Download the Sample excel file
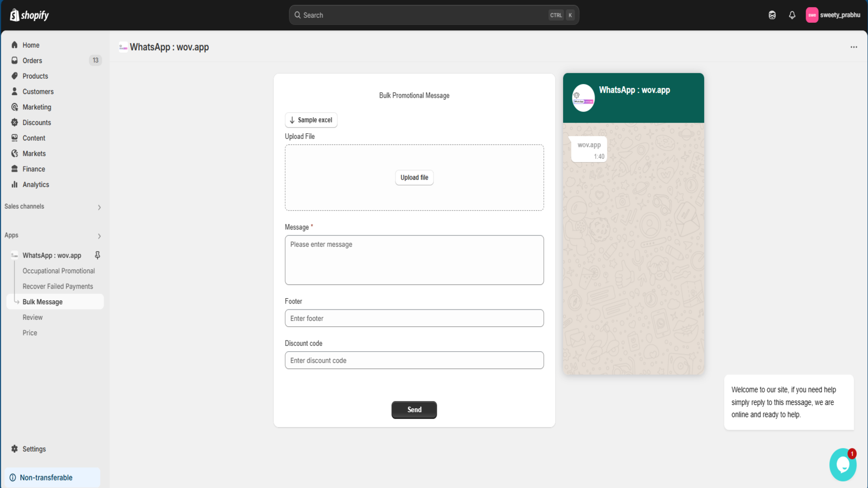The width and height of the screenshot is (868, 488). 311,120
